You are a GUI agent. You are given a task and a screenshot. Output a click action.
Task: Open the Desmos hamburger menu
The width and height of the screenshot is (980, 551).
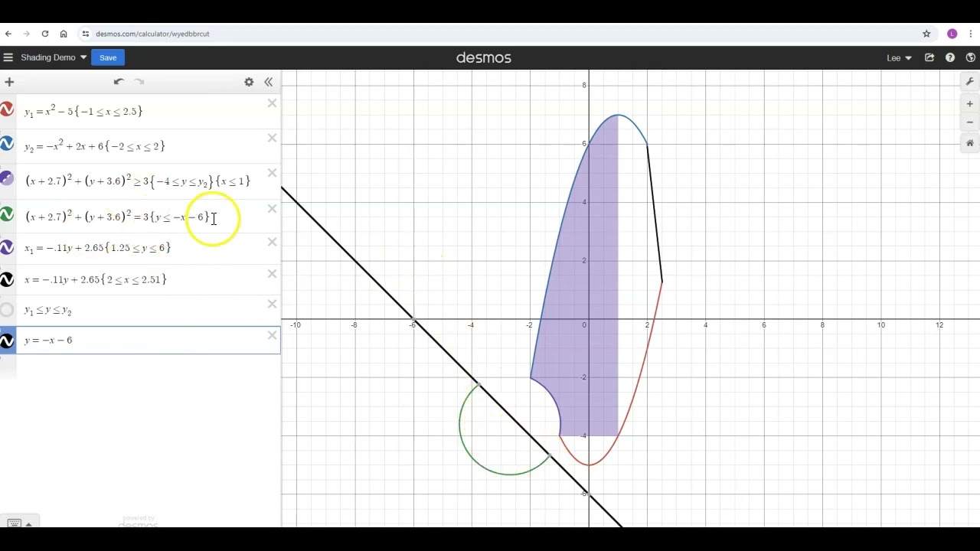pos(8,57)
